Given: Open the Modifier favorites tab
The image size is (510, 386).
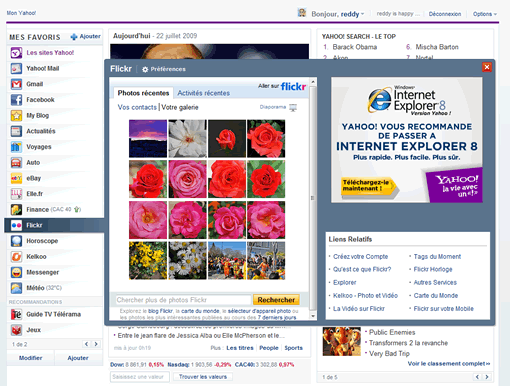Looking at the screenshot, I should point(30,358).
